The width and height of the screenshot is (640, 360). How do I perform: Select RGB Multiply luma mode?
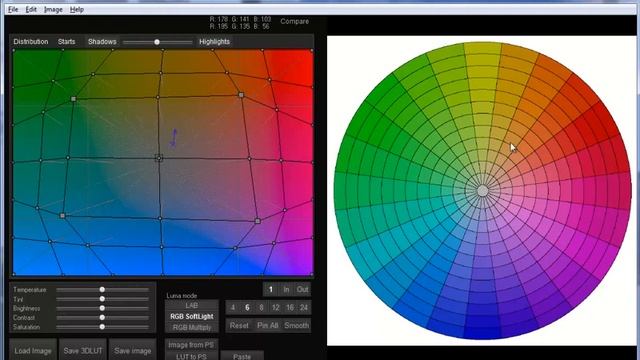pos(191,327)
